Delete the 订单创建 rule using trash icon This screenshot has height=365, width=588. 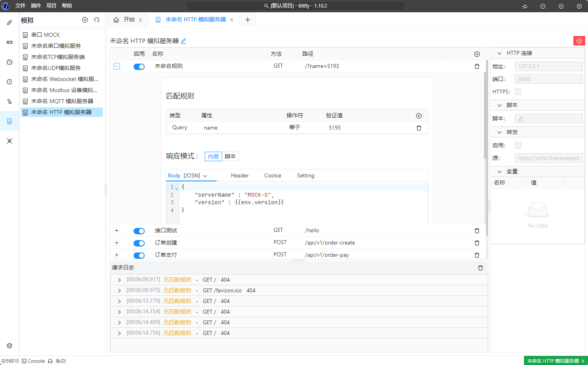477,243
